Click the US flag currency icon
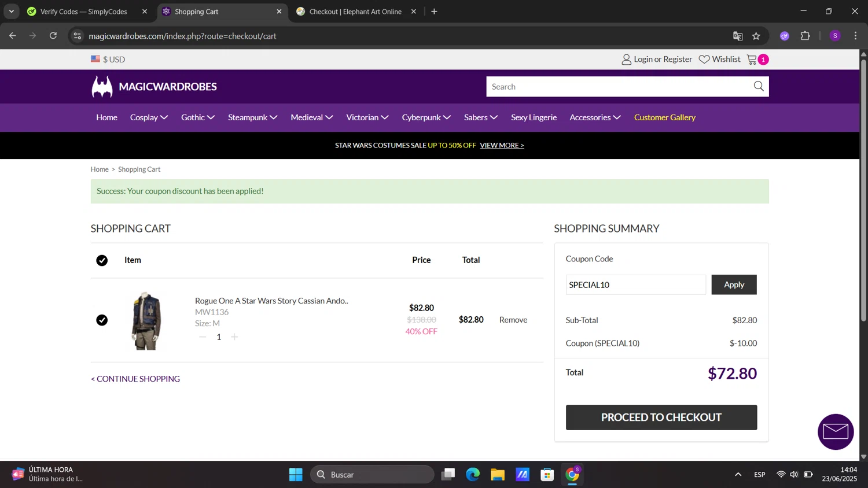Viewport: 868px width, 488px height. tap(95, 59)
